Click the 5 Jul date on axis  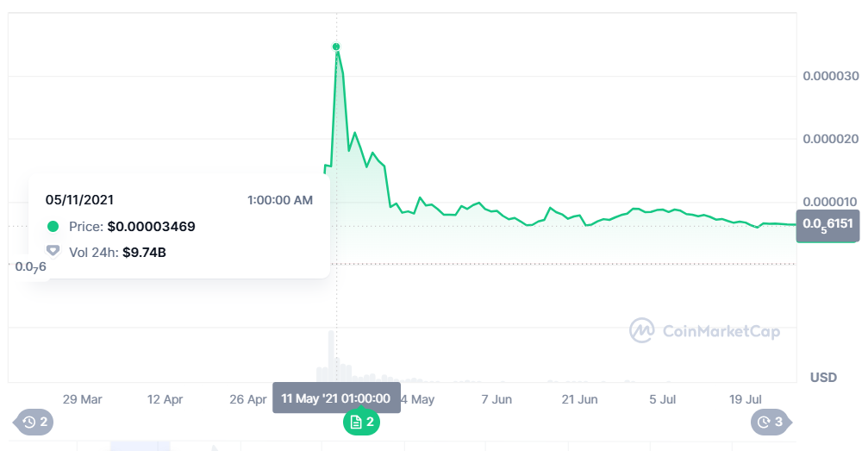(662, 399)
